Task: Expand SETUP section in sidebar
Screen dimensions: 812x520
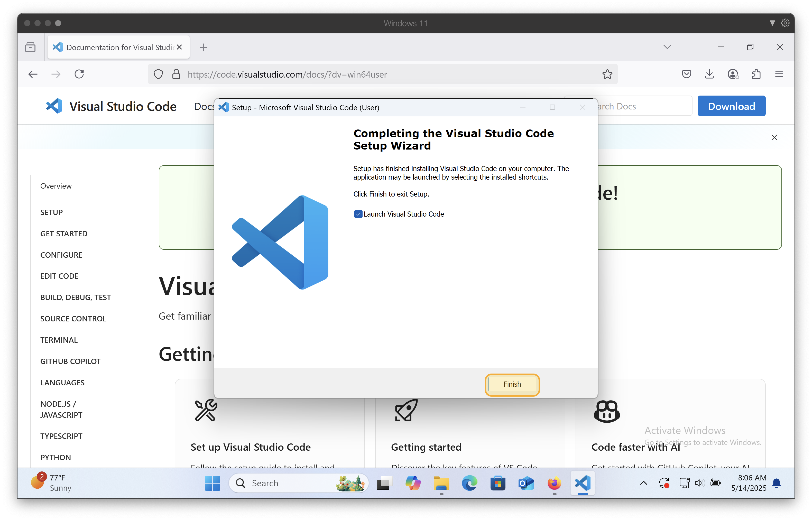Action: point(51,212)
